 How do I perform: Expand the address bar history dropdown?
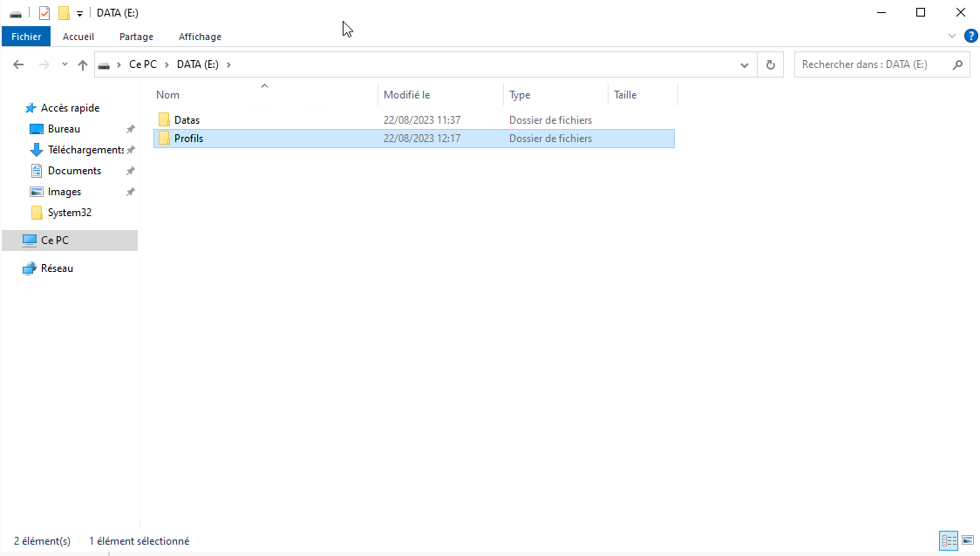(745, 64)
